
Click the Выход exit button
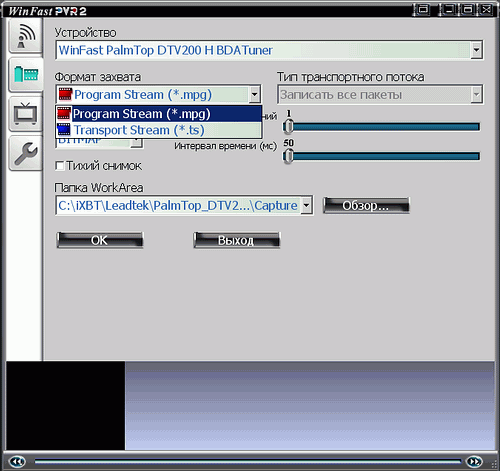tap(237, 240)
